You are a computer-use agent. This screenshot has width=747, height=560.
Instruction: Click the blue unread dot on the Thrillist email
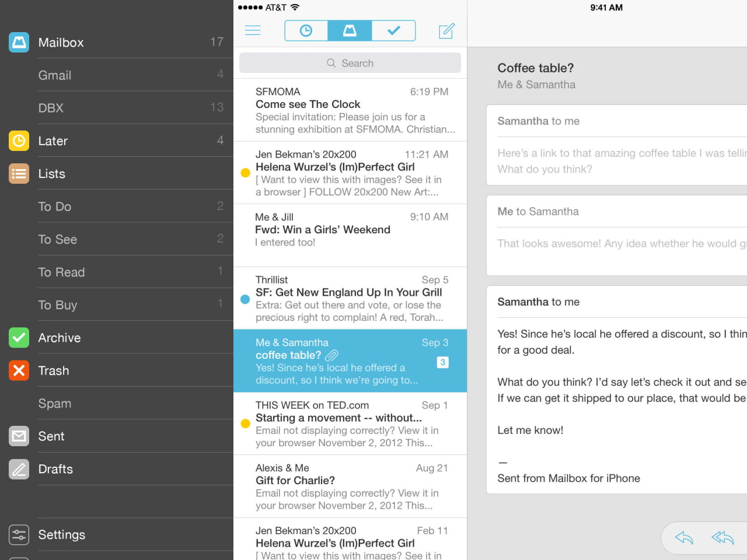pyautogui.click(x=245, y=299)
